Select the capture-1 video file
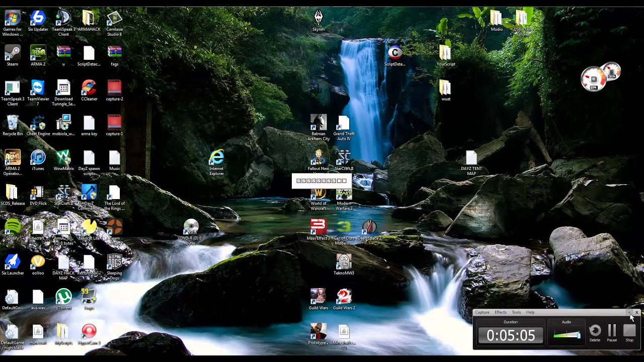This screenshot has height=362, width=644. click(114, 125)
